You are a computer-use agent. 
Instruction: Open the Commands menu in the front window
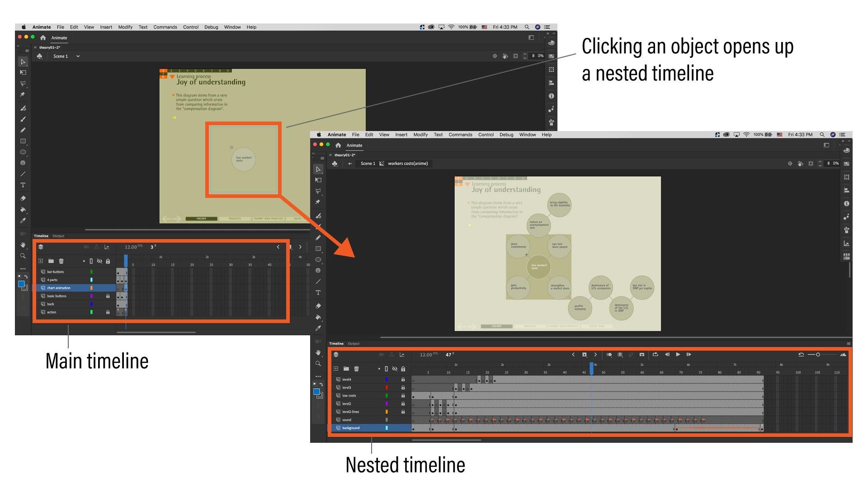click(460, 135)
